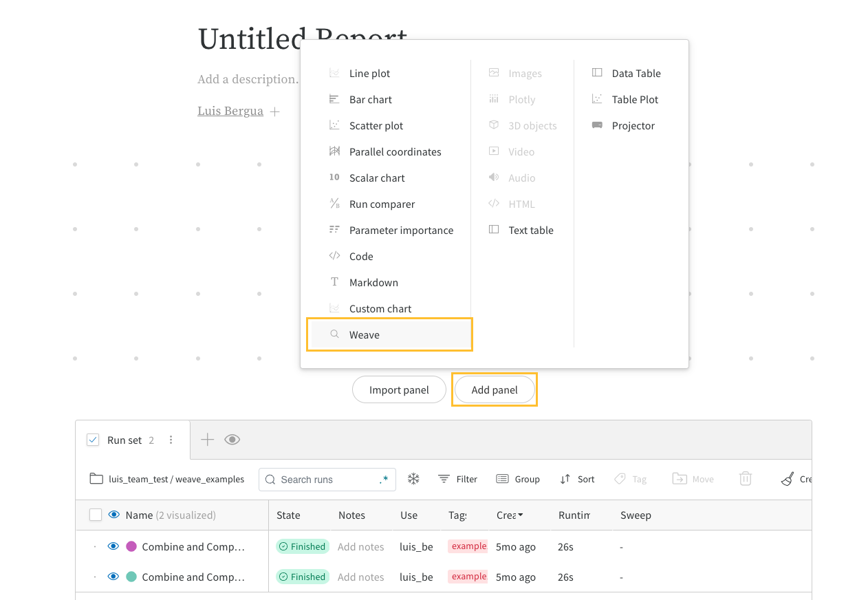Image resolution: width=868 pixels, height=600 pixels.
Task: Click the plus icon to add a run set
Action: (207, 440)
